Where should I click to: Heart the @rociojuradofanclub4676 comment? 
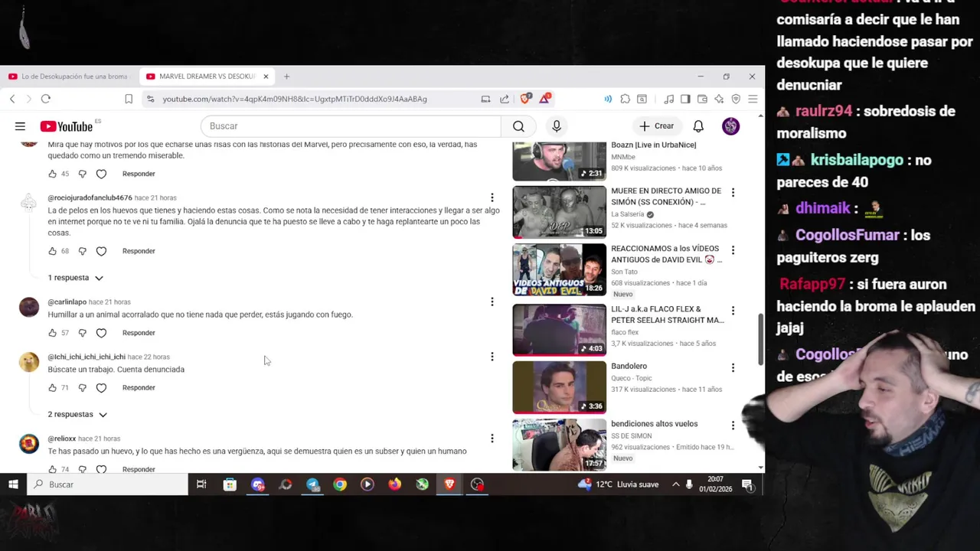click(x=101, y=251)
